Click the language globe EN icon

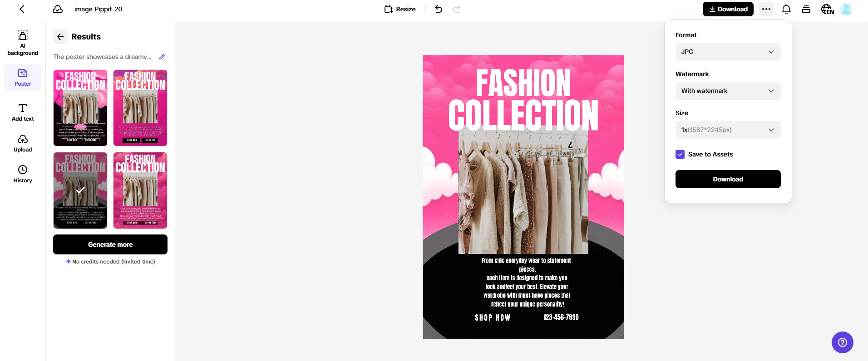[x=827, y=9]
